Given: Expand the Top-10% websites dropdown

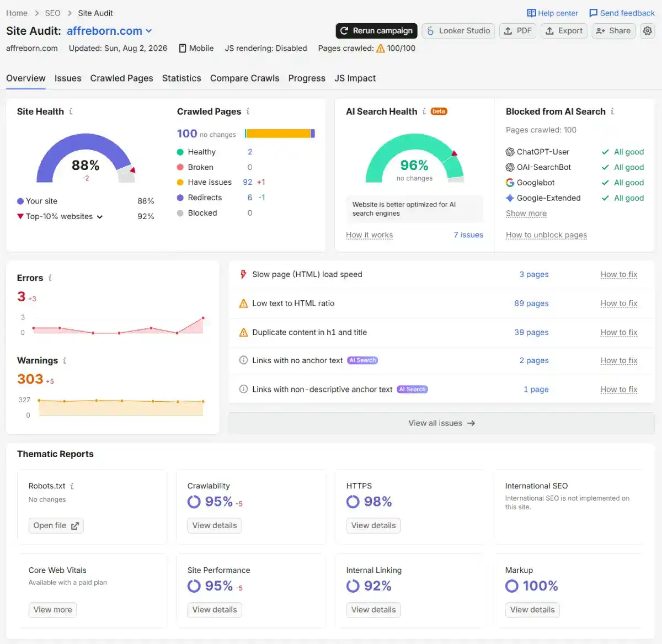Looking at the screenshot, I should coord(100,217).
